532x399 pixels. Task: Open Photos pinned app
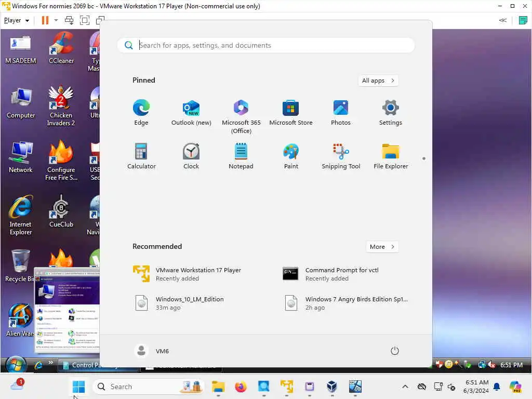(x=341, y=113)
